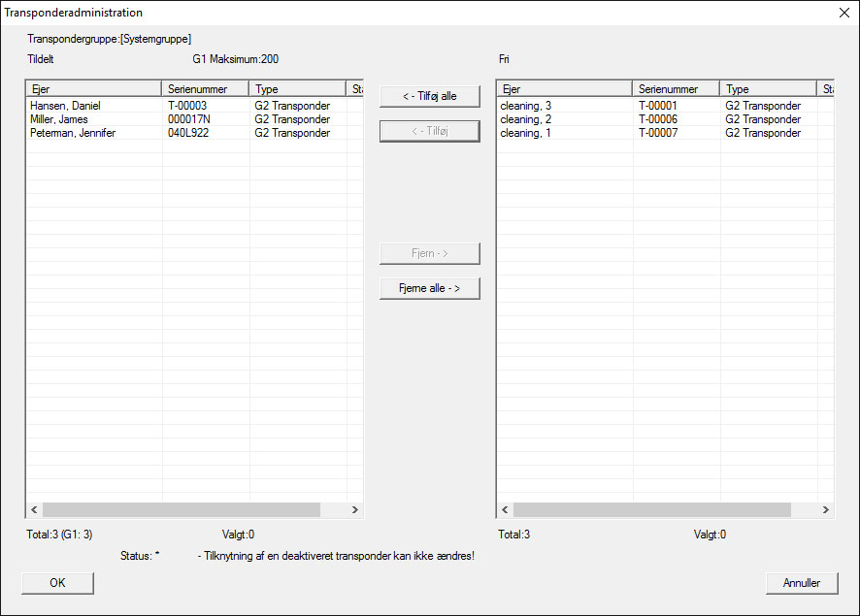The width and height of the screenshot is (860, 616).
Task: Select 'cleaning, 1' with serial T-00007
Action: click(525, 133)
